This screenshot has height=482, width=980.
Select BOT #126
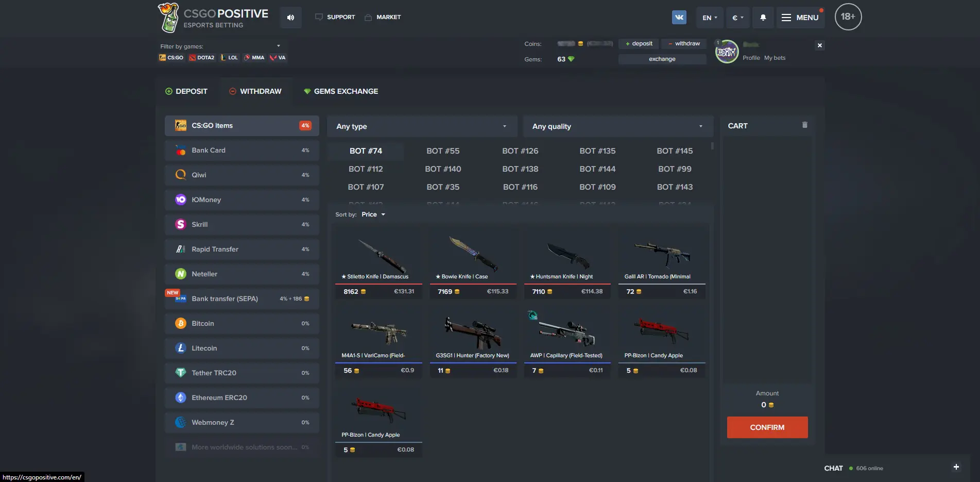520,151
